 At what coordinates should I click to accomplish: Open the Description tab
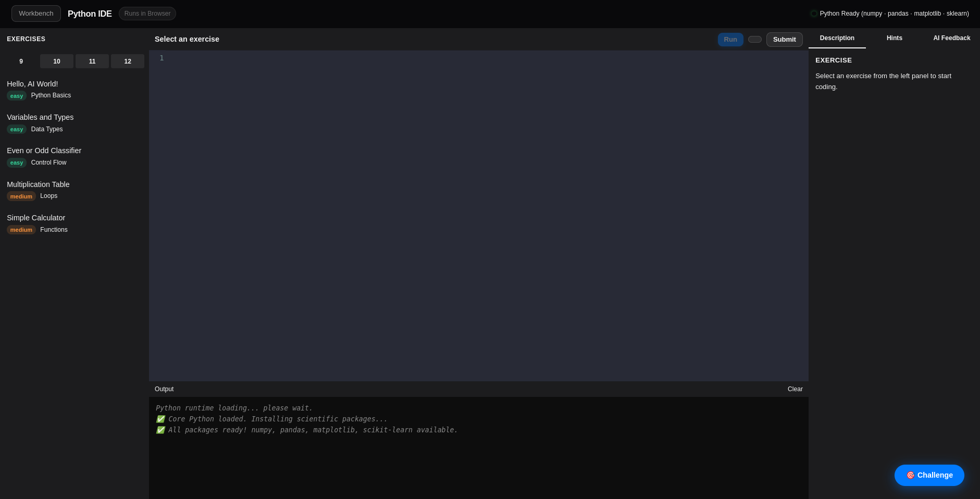pyautogui.click(x=837, y=38)
